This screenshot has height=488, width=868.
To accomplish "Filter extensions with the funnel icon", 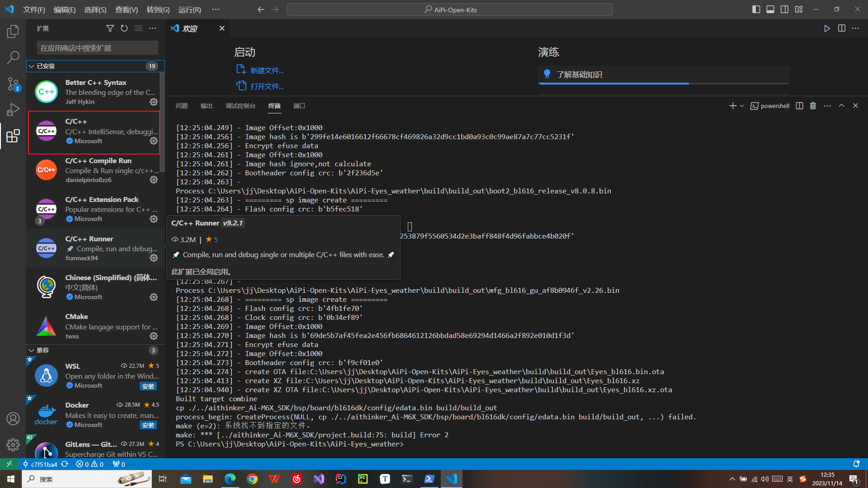I will coord(110,28).
